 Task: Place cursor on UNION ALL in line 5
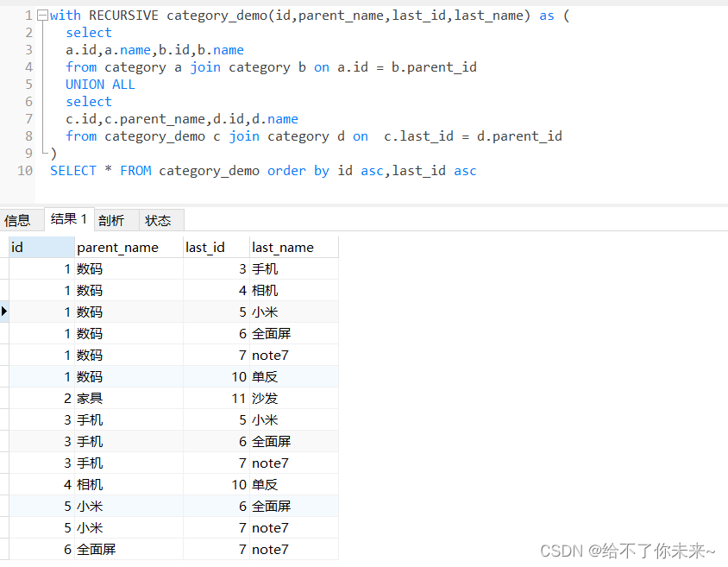pyautogui.click(x=100, y=85)
